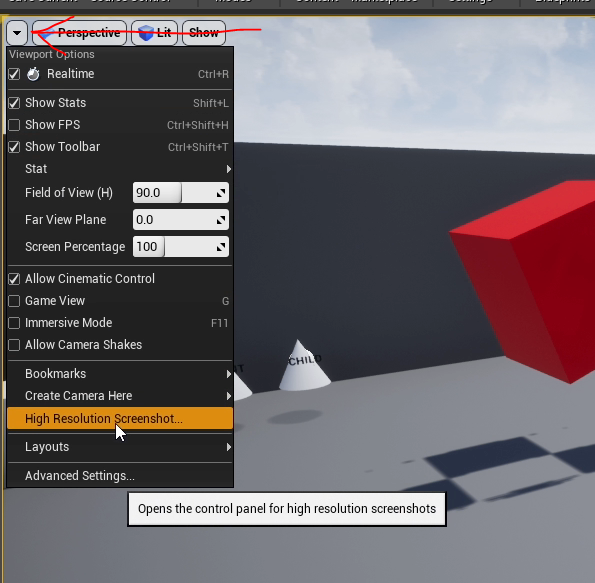Click the Screen Percentage value slider
The height and width of the screenshot is (583, 595).
pyautogui.click(x=181, y=247)
